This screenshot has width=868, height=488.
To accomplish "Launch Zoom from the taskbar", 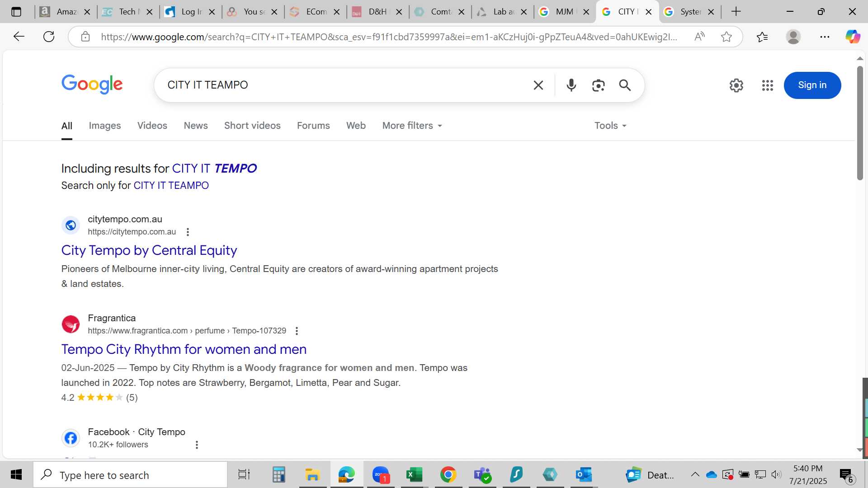I will 381,474.
